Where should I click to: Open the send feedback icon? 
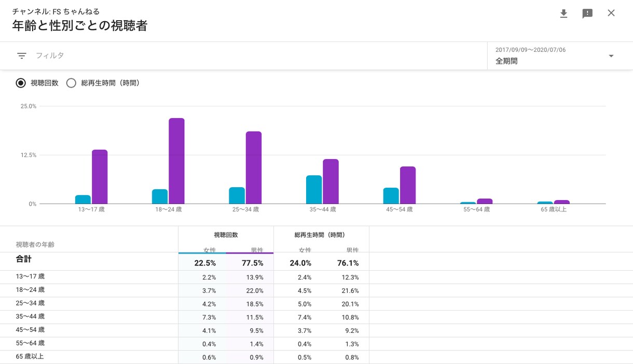click(x=587, y=13)
